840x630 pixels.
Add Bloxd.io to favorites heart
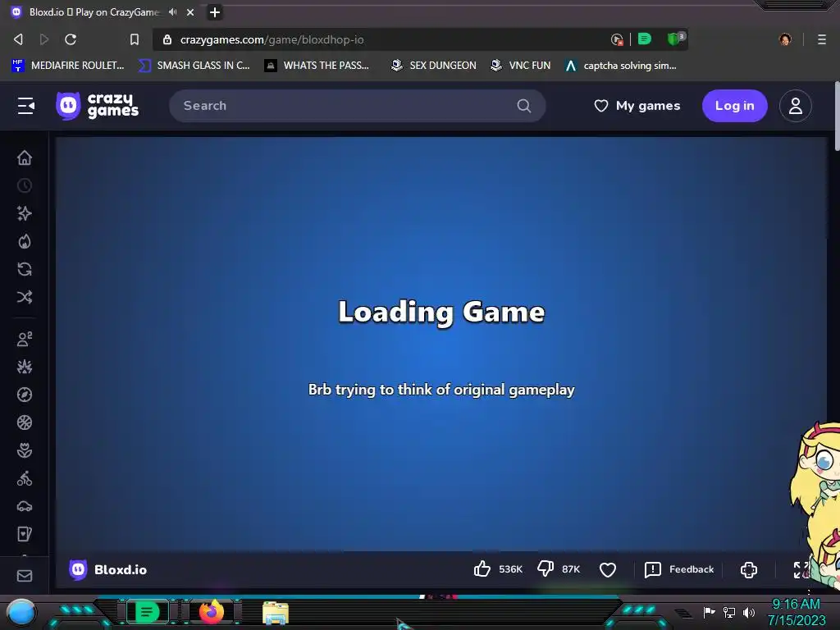608,569
